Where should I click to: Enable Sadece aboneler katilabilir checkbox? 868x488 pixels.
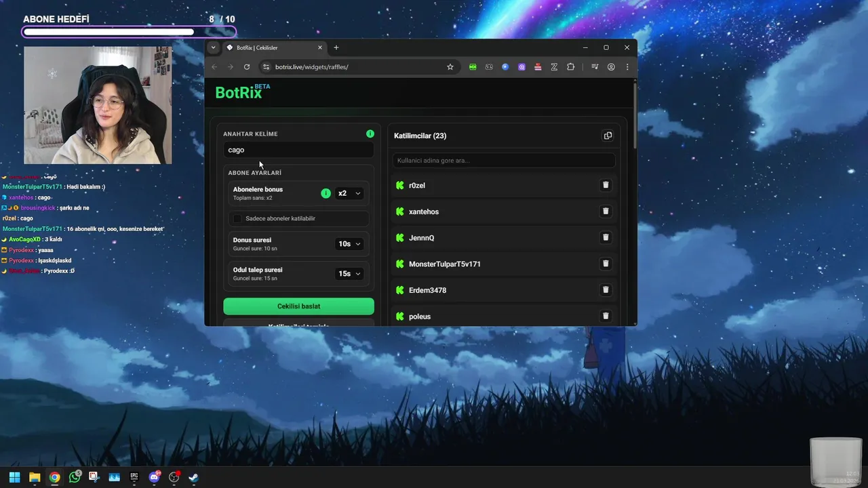237,218
